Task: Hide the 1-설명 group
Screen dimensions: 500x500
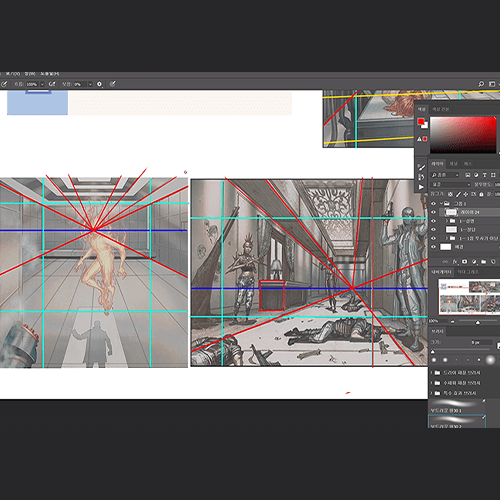Action: (433, 221)
